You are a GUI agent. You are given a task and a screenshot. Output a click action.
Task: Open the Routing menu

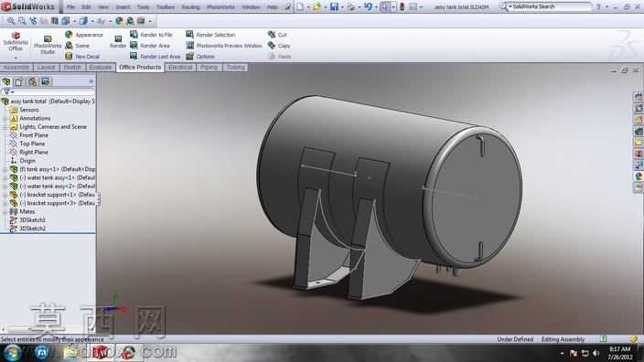(x=190, y=7)
